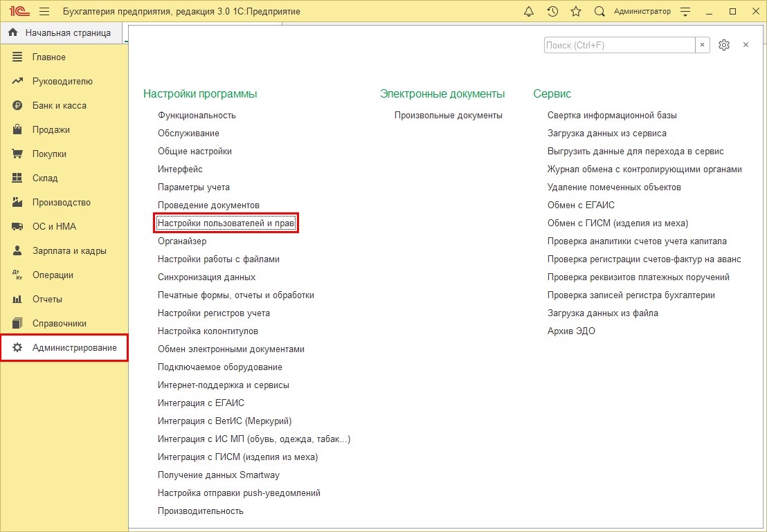Click the Поиск (Ctrl+F) search field
The width and height of the screenshot is (767, 532).
(x=620, y=45)
